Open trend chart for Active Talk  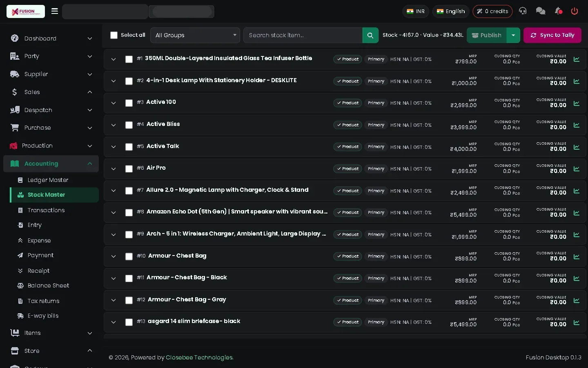pyautogui.click(x=577, y=147)
